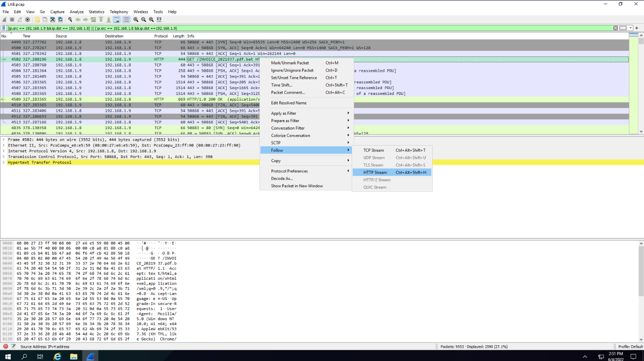The height and width of the screenshot is (361, 644).
Task: Open the display filter history dropdown
Action: click(x=630, y=28)
